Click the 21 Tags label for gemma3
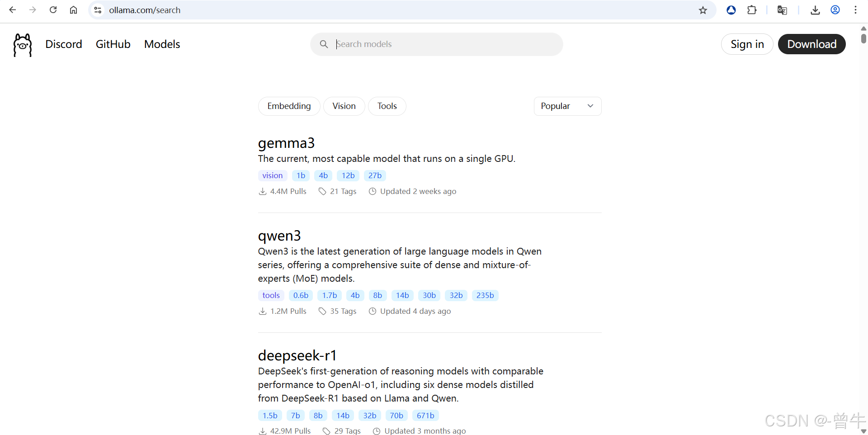Image resolution: width=868 pixels, height=435 pixels. [x=343, y=191]
